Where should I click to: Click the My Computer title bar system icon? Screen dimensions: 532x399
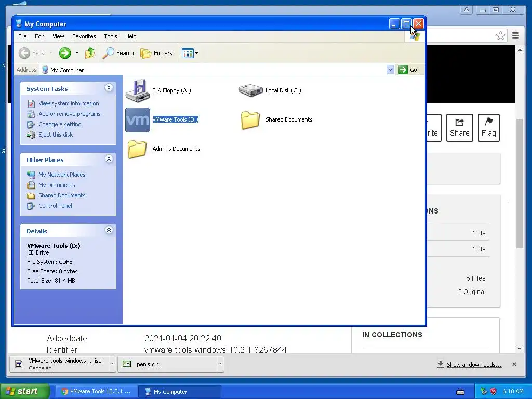click(19, 23)
